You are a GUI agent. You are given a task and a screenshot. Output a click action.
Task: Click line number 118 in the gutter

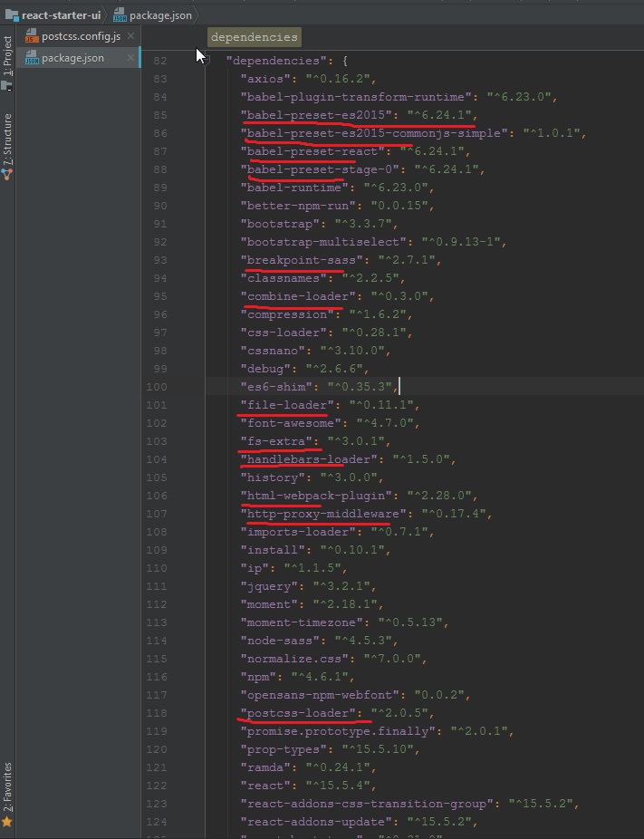point(157,713)
